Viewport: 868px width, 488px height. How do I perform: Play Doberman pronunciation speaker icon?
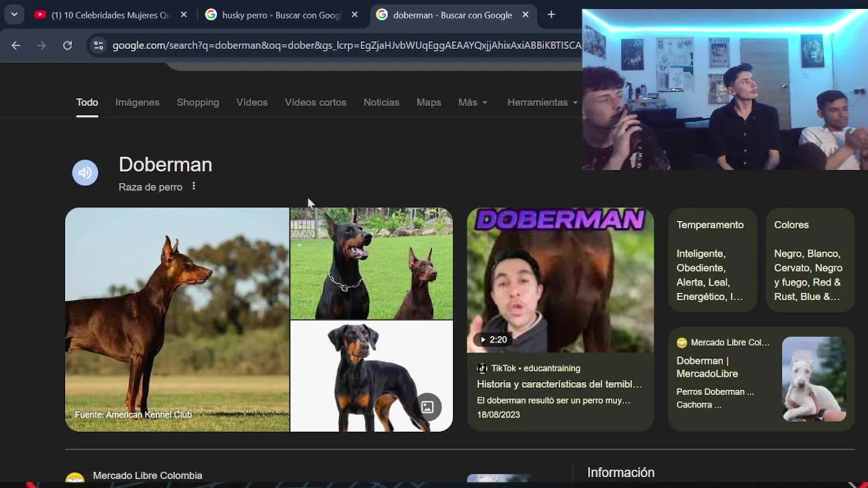85,173
